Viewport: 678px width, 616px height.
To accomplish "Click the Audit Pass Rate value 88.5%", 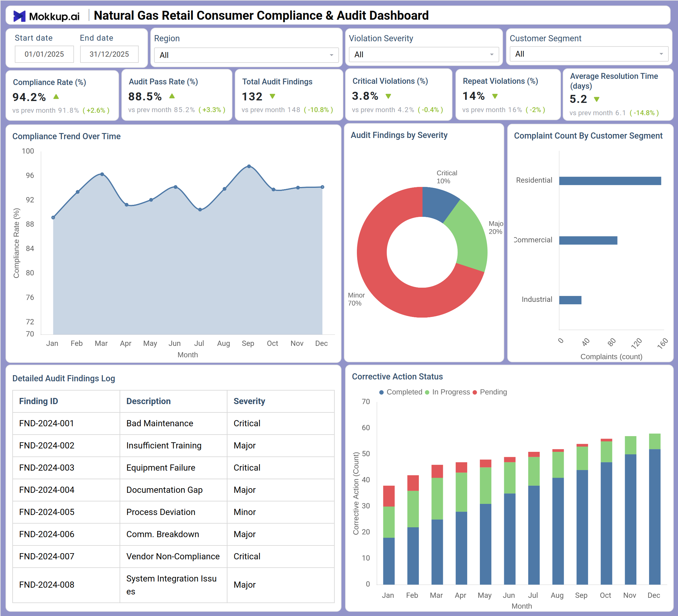I will (x=145, y=96).
